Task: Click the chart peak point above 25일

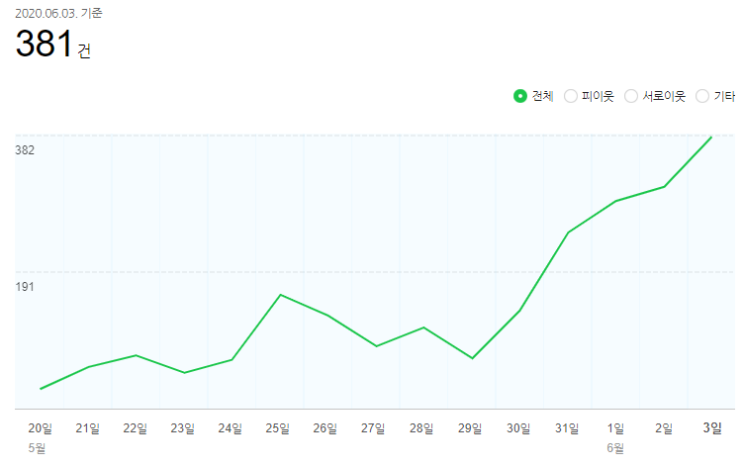Action: tap(281, 295)
